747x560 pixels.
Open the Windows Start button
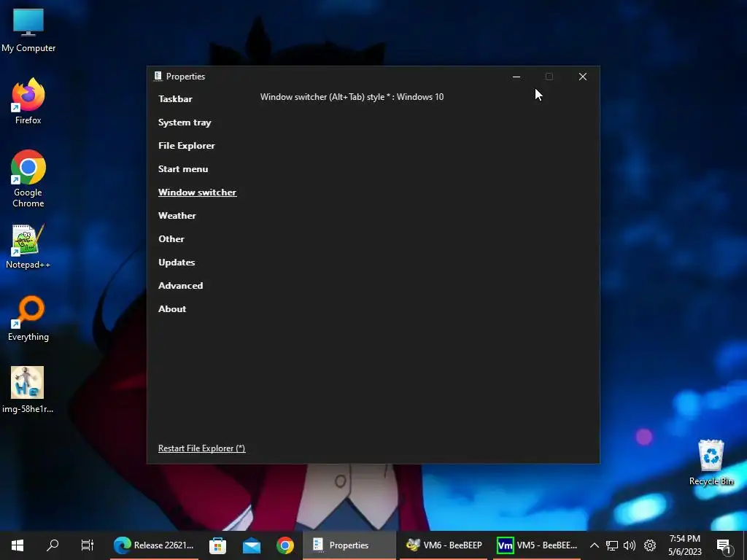[18, 545]
